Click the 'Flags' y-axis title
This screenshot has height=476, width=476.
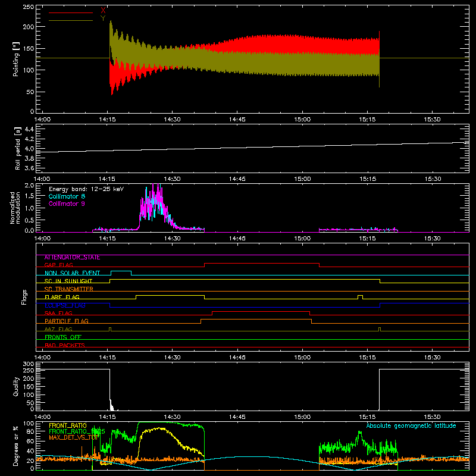point(24,297)
